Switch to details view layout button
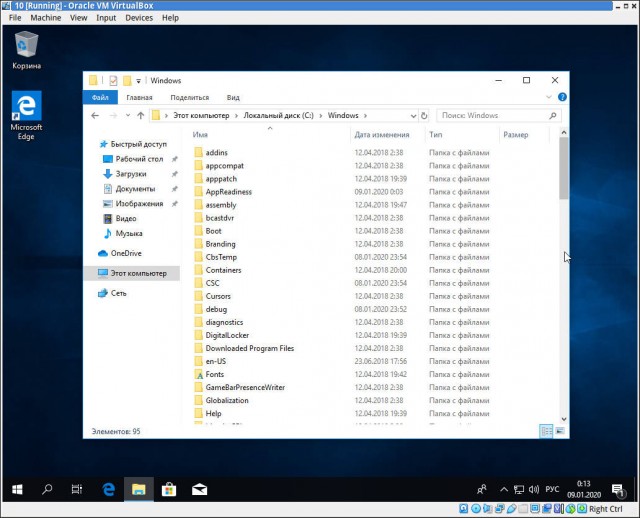 [x=546, y=431]
